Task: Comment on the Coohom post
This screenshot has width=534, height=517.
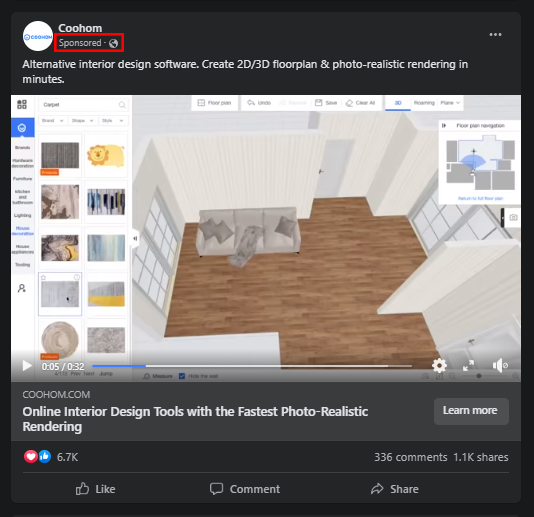Action: (x=245, y=489)
